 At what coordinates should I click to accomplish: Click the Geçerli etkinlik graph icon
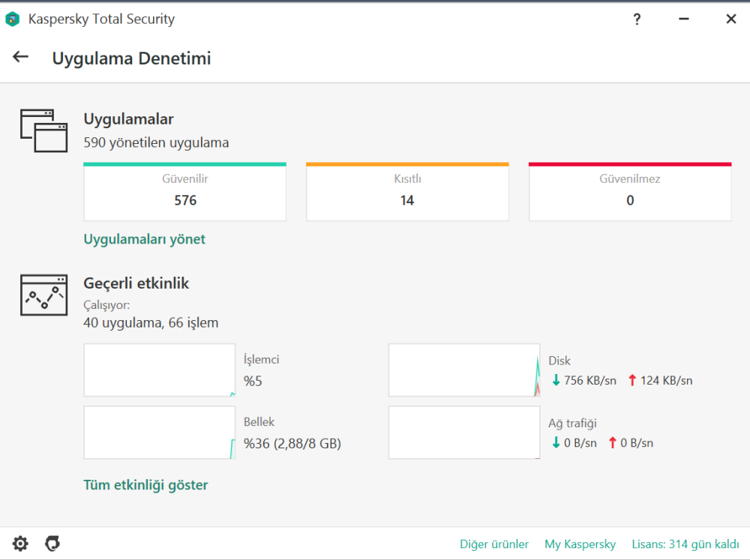43,295
